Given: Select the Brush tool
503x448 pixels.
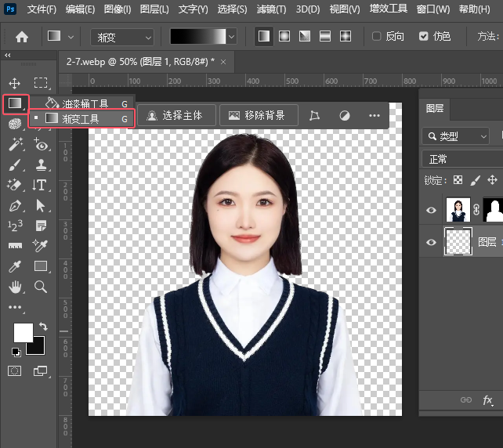Looking at the screenshot, I should pyautogui.click(x=15, y=164).
